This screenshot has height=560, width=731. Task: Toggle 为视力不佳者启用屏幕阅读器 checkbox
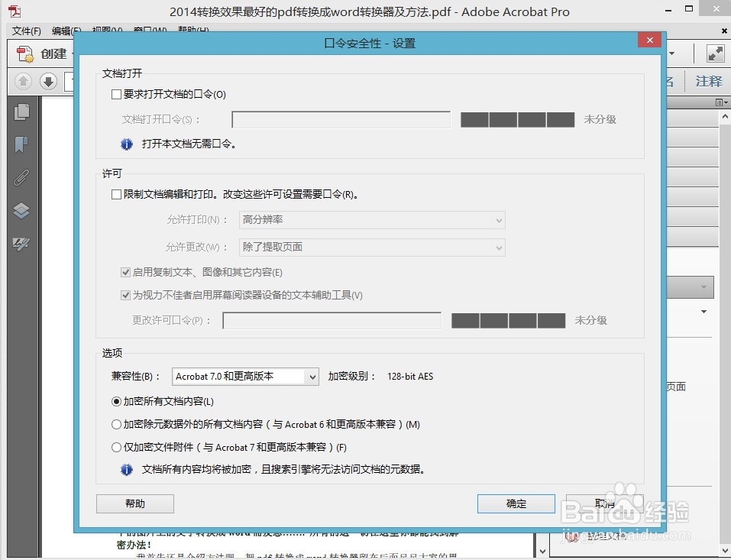point(125,295)
